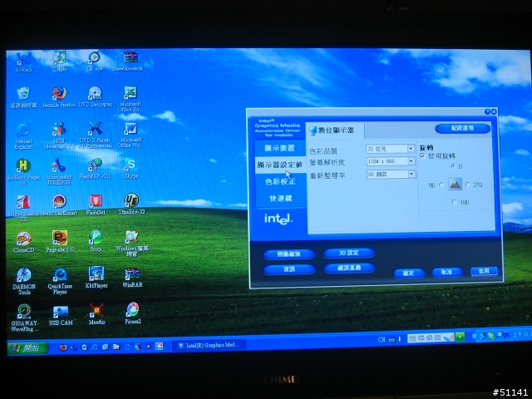Open the WinRAR desktop shortcut
The height and width of the screenshot is (399, 532).
point(132,278)
